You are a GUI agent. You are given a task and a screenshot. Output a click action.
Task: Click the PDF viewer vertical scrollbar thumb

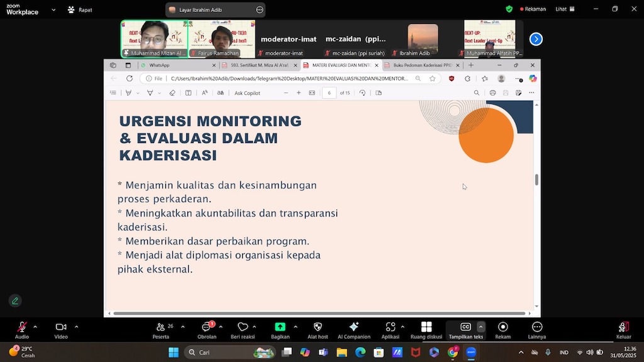pyautogui.click(x=536, y=179)
